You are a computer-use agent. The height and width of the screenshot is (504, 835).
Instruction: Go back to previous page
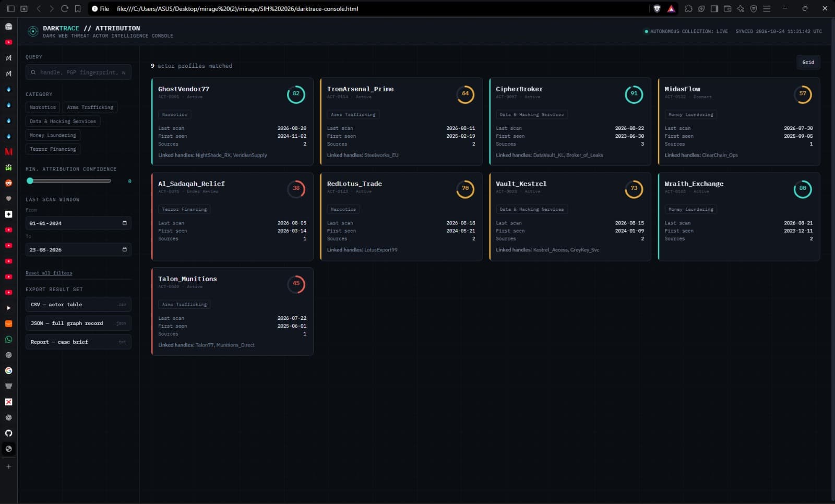pos(39,8)
